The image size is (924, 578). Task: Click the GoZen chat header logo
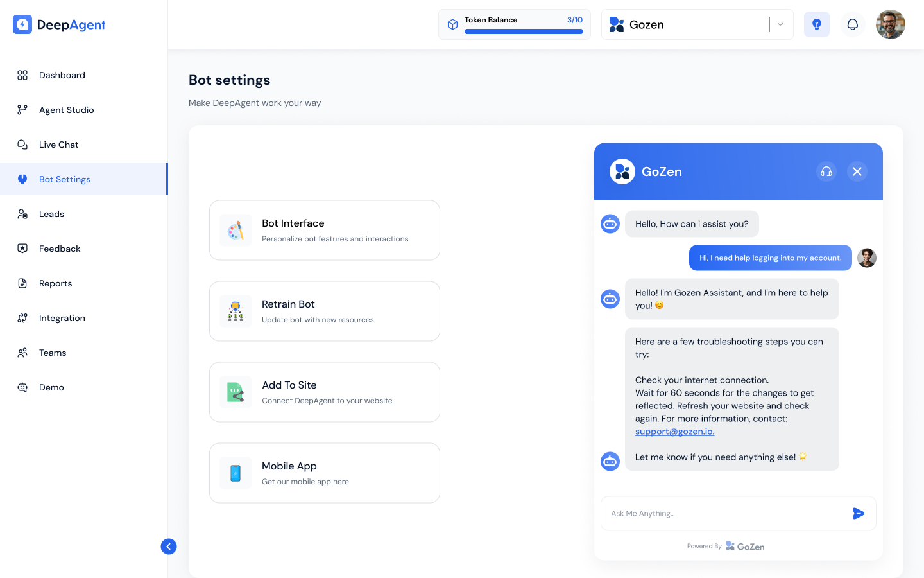[x=622, y=171]
